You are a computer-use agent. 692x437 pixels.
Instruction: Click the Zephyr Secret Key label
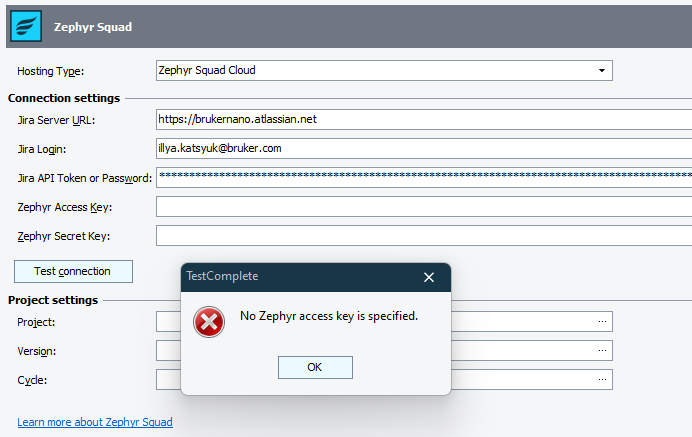(x=64, y=237)
